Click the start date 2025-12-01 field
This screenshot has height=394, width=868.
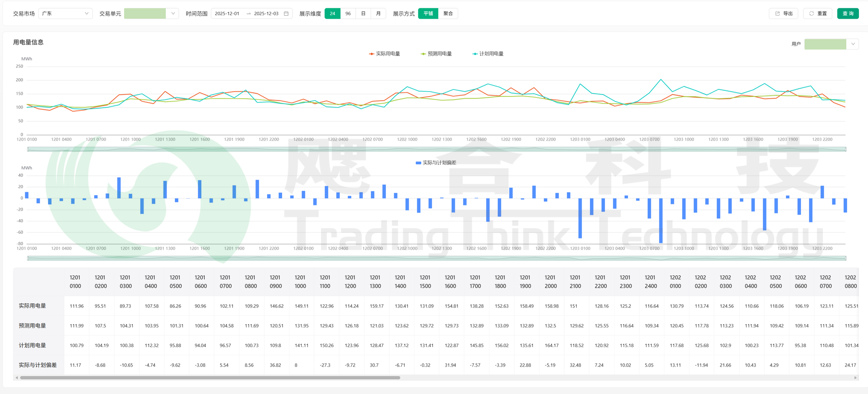(x=227, y=13)
